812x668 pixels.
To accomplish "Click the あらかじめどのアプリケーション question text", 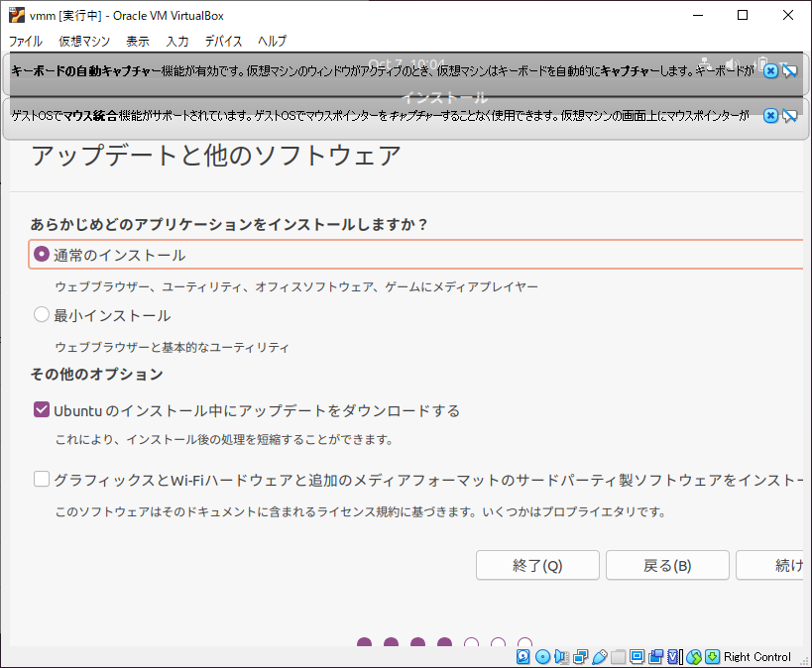I will point(229,224).
